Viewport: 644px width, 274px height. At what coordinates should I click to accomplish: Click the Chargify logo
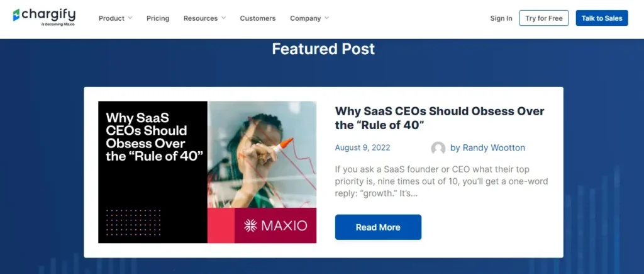44,15
